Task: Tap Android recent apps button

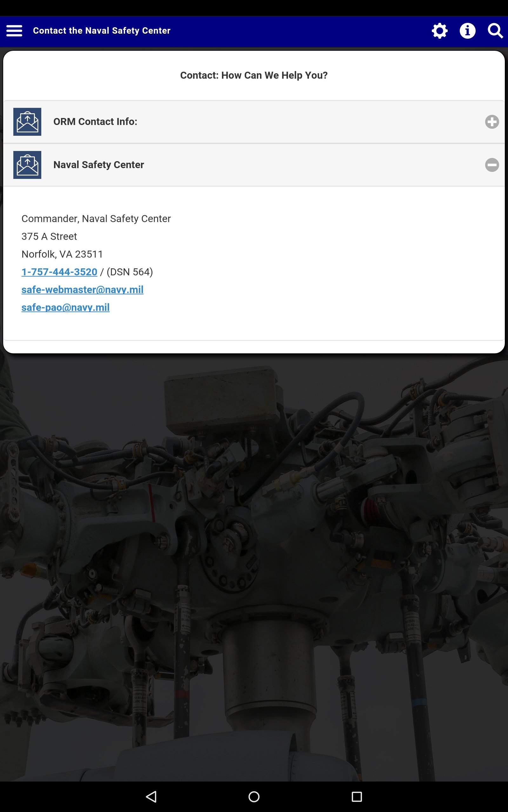Action: [357, 796]
